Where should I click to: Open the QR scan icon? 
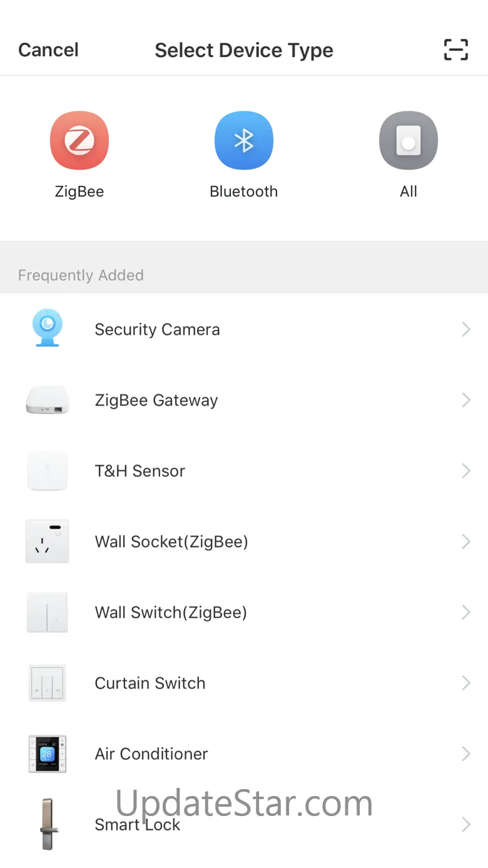(455, 50)
